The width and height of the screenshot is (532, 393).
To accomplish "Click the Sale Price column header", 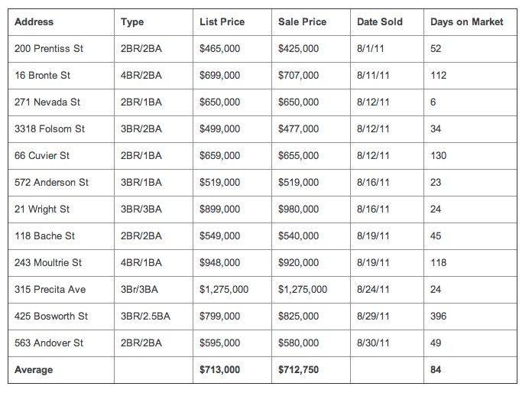I will point(300,22).
